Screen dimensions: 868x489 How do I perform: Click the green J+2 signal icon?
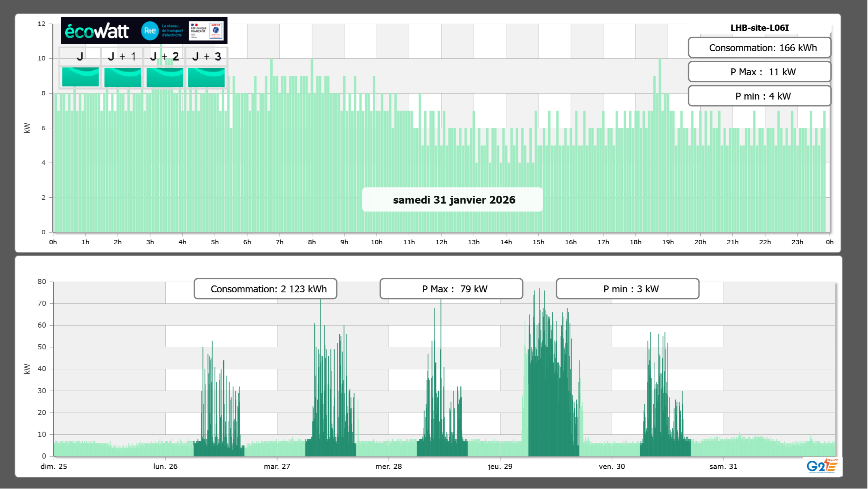pyautogui.click(x=165, y=77)
